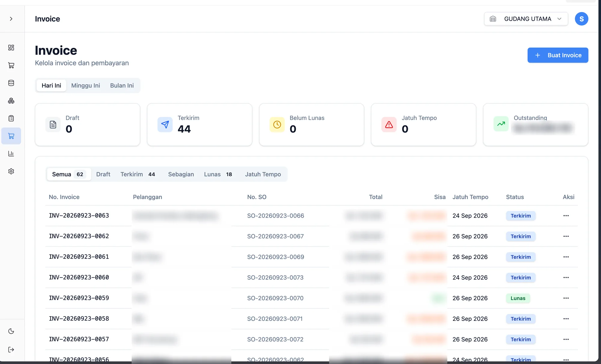Viewport: 601px width, 364px height.
Task: Filter table by Semua tab
Action: 69,174
